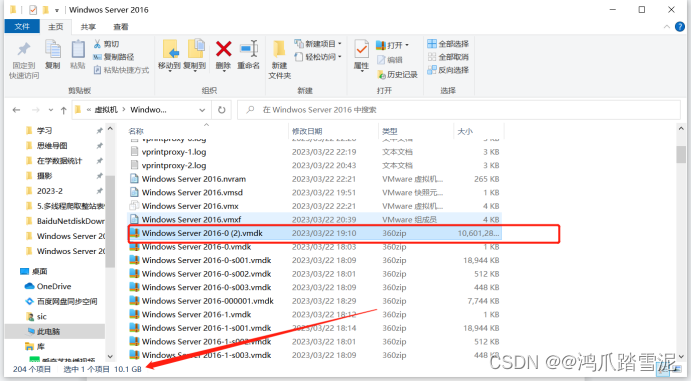Open the Open (打开) dropdown in the ribbon
Image resolution: width=692 pixels, height=381 pixels.
[x=392, y=45]
